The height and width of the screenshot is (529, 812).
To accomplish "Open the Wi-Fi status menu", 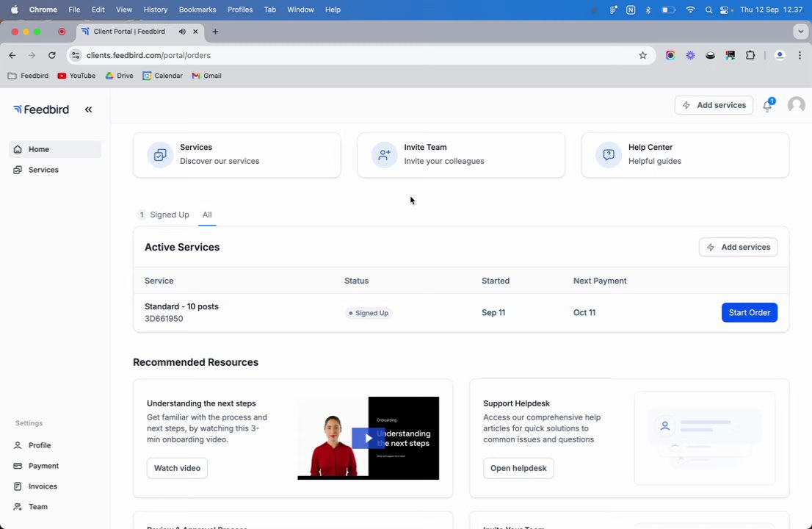I will [690, 10].
